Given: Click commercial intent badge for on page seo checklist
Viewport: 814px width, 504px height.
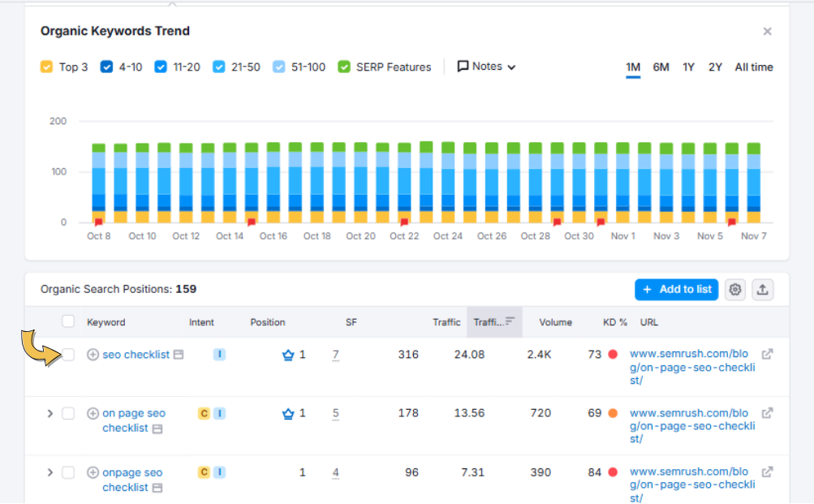Looking at the screenshot, I should click(204, 413).
